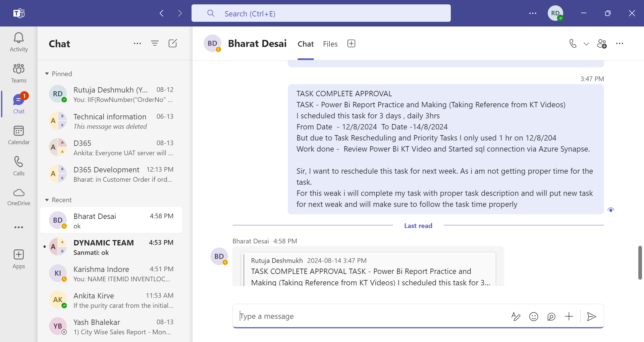Open Karishma Indore chat
The height and width of the screenshot is (342, 644).
tap(111, 274)
